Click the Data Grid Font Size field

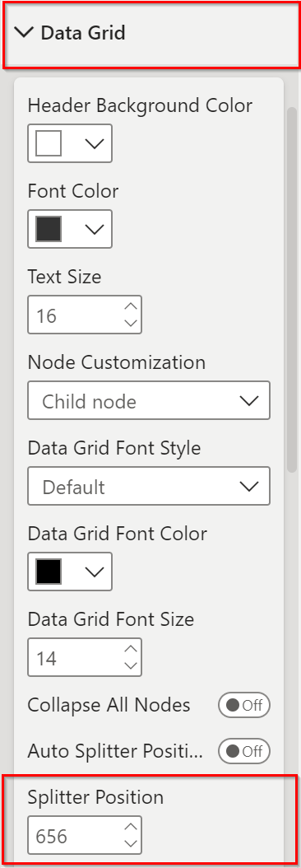pyautogui.click(x=85, y=657)
